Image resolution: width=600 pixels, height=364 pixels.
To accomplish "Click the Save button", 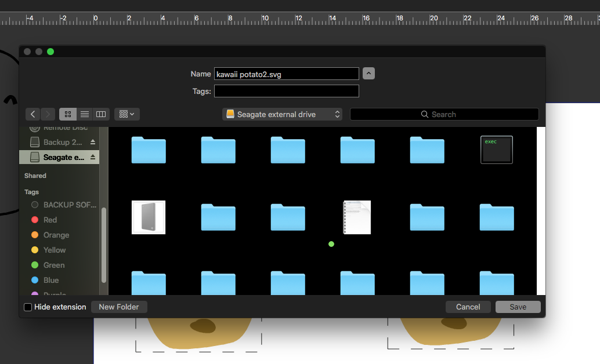I will [x=518, y=307].
